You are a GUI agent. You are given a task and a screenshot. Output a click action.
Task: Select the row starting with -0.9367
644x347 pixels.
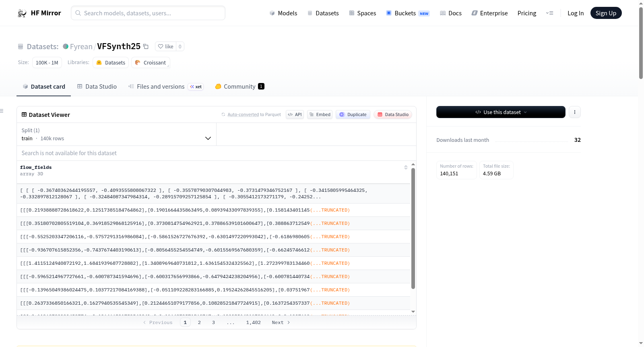[x=213, y=250]
